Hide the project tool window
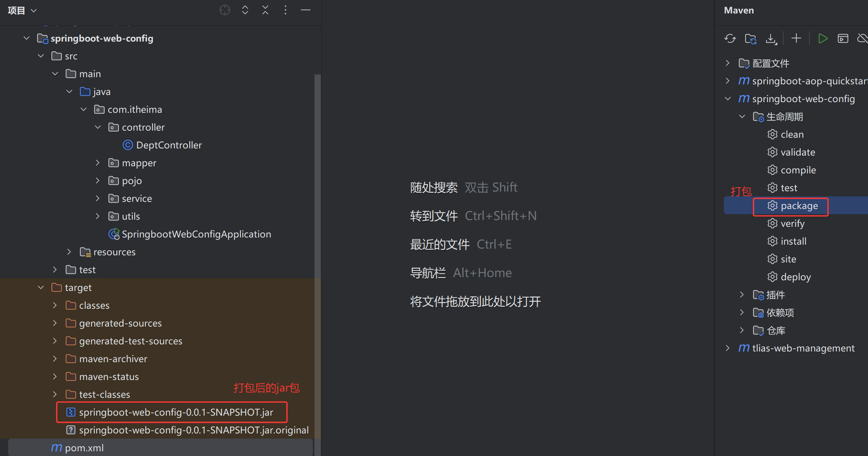This screenshot has height=456, width=868. [x=306, y=10]
